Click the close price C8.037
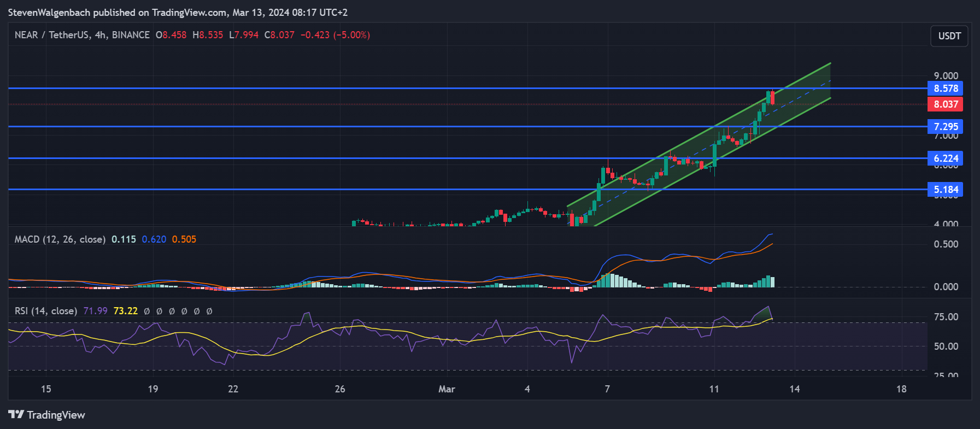The image size is (980, 429). point(279,35)
